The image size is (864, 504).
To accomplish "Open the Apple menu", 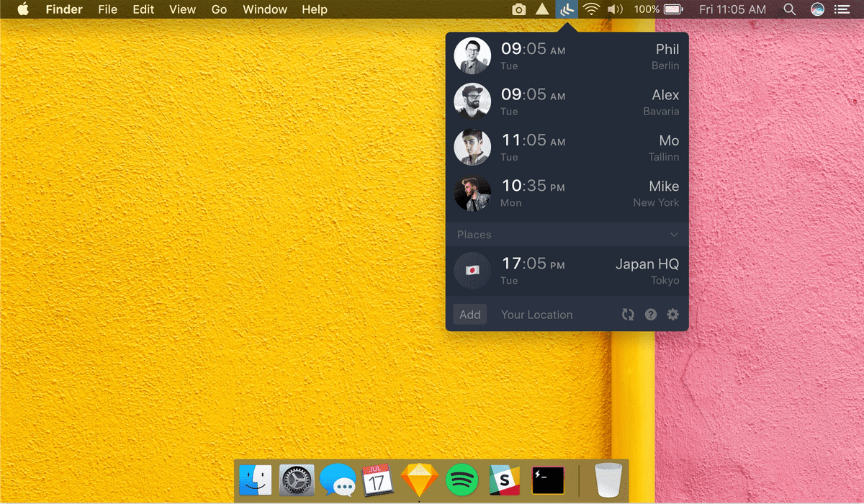I will click(23, 9).
